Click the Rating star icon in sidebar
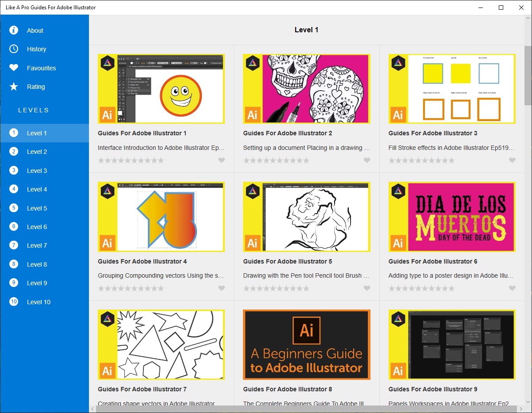Viewport: 532px width, 413px height. [x=14, y=87]
